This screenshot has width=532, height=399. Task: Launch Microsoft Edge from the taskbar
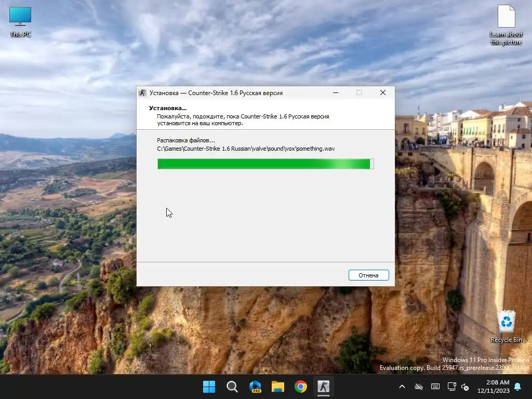(x=255, y=387)
